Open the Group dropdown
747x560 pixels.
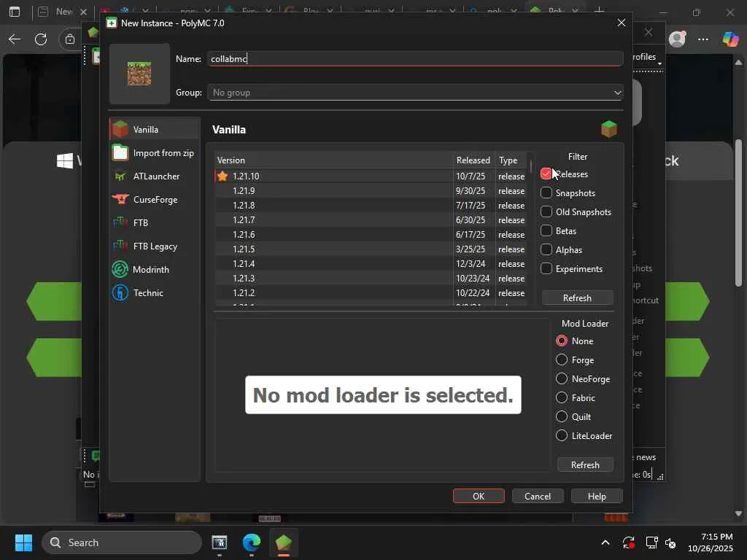415,93
